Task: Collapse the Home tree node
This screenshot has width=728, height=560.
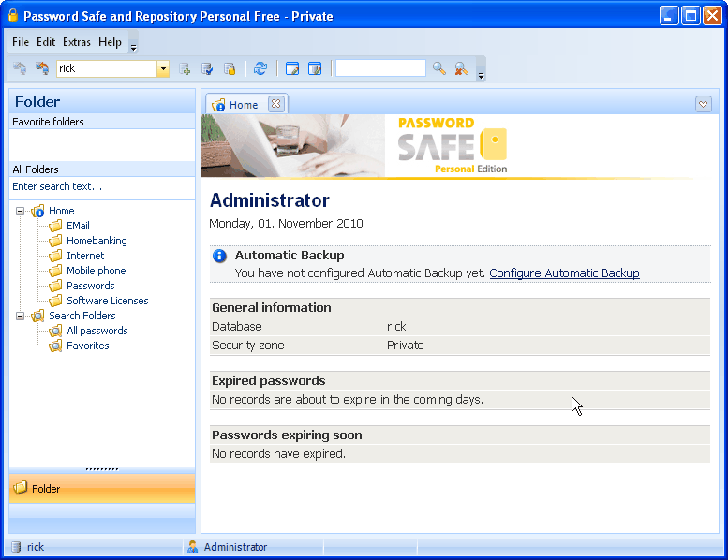Action: (x=20, y=211)
